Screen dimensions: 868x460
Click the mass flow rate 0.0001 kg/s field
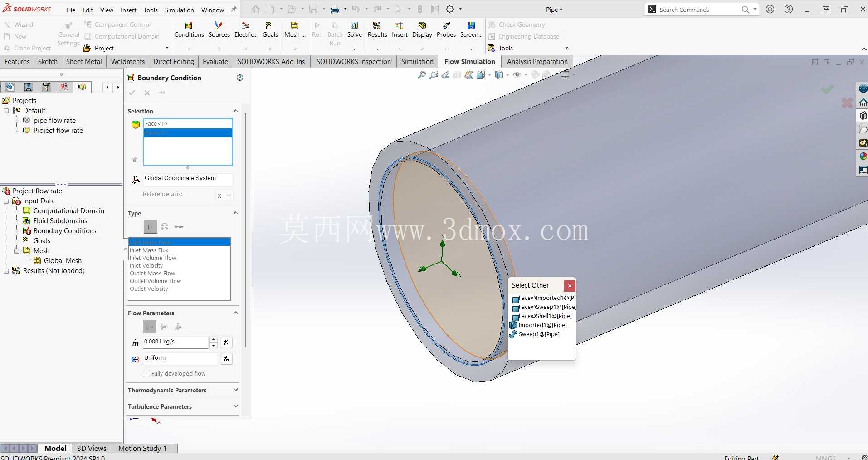point(176,342)
